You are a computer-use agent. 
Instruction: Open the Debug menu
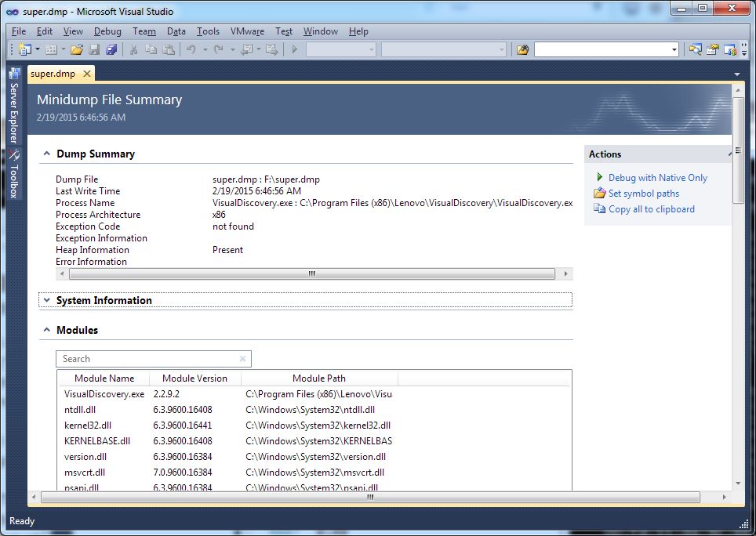point(107,31)
